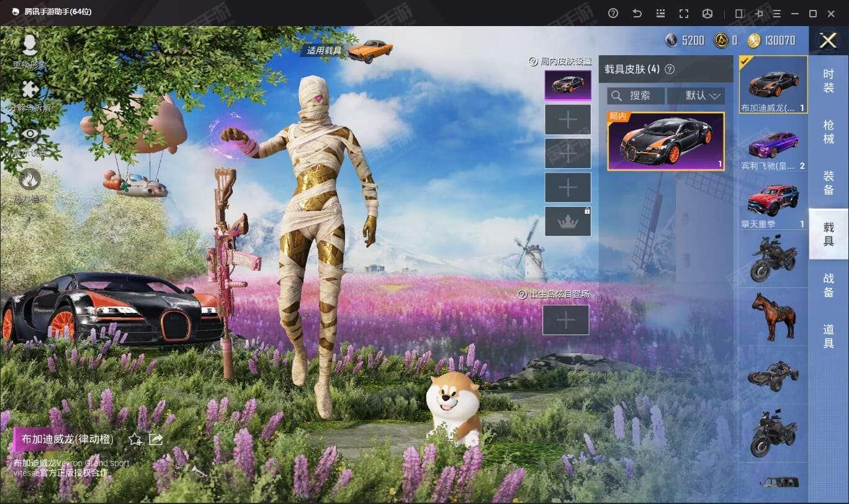This screenshot has width=849, height=504.
Task: Select the purple 宾利飞驰 car
Action: pos(773,143)
